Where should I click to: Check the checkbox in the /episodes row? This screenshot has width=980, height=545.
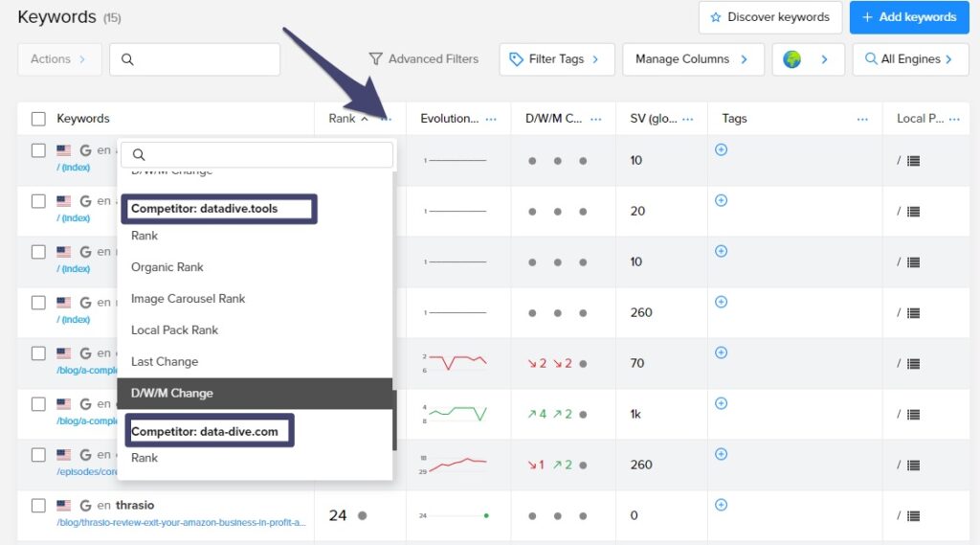point(38,454)
